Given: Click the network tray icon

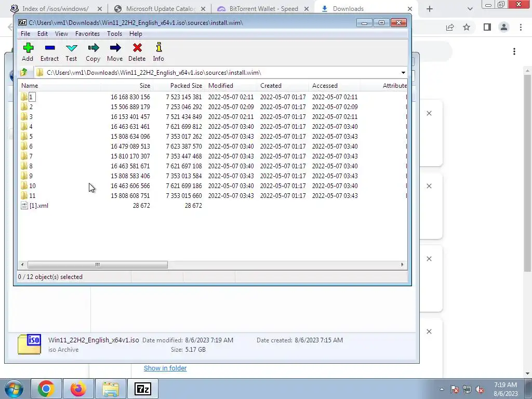Looking at the screenshot, I should point(467,389).
